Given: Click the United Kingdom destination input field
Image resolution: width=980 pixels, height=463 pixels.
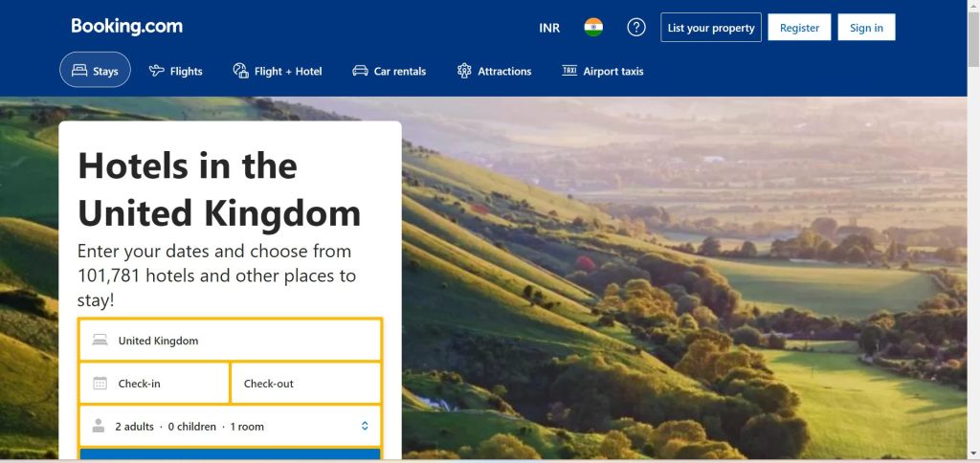Looking at the screenshot, I should coord(230,340).
